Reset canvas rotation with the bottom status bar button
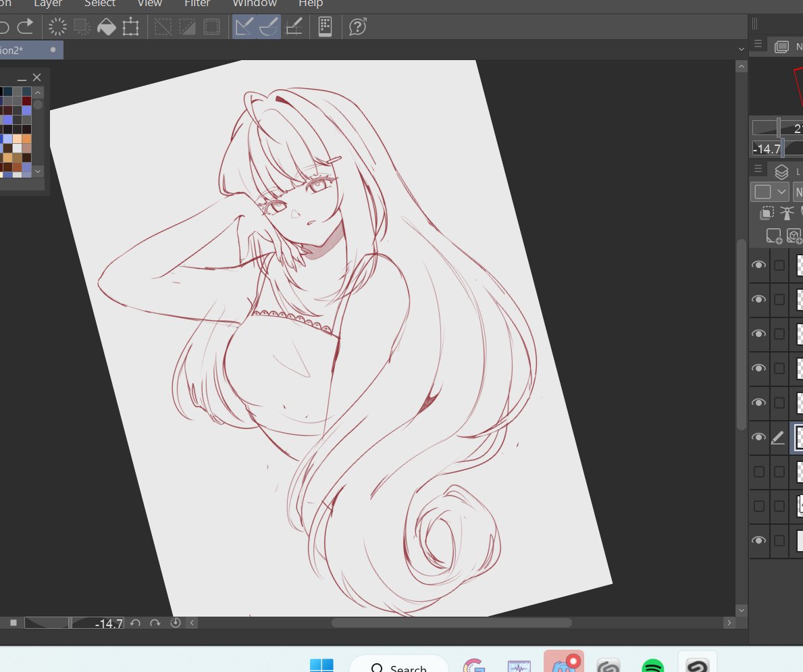Viewport: 803px width, 672px height. [175, 623]
